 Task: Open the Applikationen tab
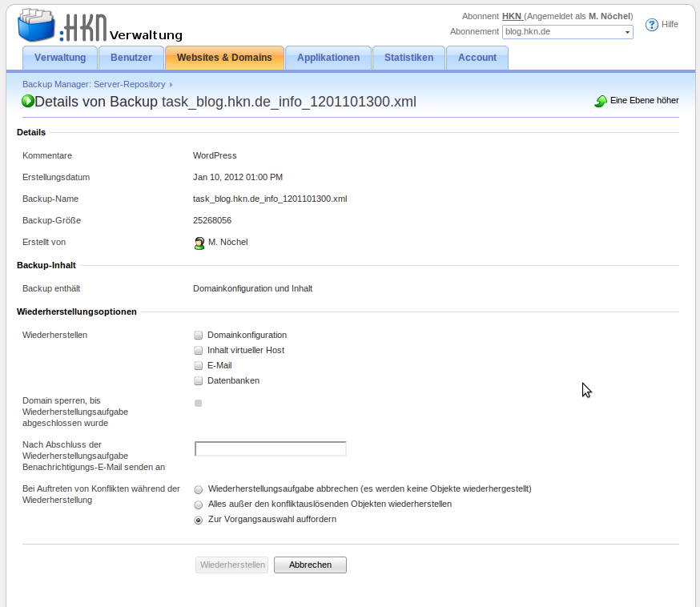[x=328, y=58]
